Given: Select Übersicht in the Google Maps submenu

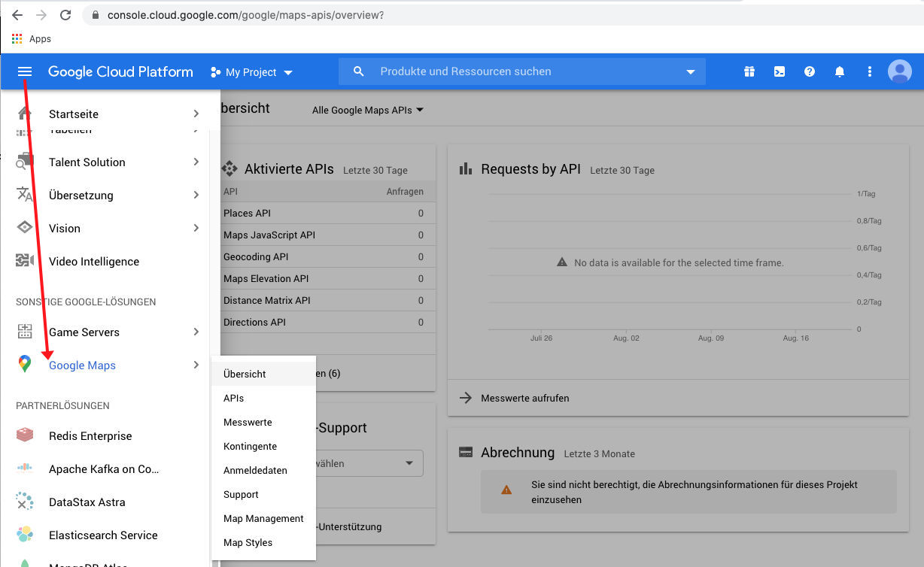Looking at the screenshot, I should (x=263, y=374).
